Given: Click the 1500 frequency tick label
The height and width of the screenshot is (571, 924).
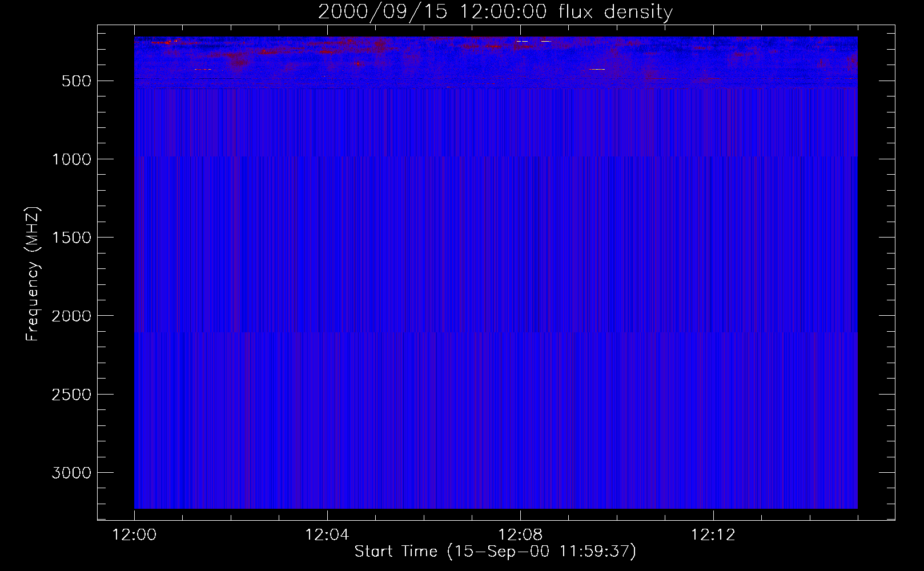Looking at the screenshot, I should [71, 238].
